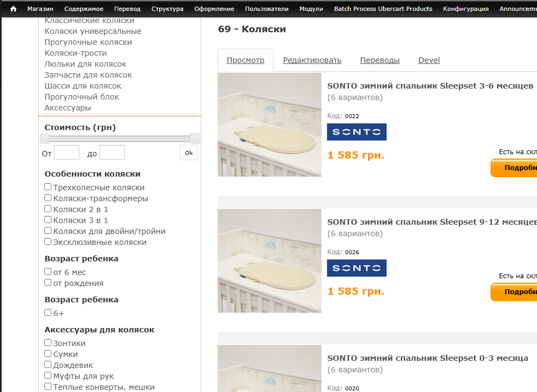Click Подробнее button for Sleepset 3-6 месяцев
Screen dimensions: 537x392
[x=513, y=168]
